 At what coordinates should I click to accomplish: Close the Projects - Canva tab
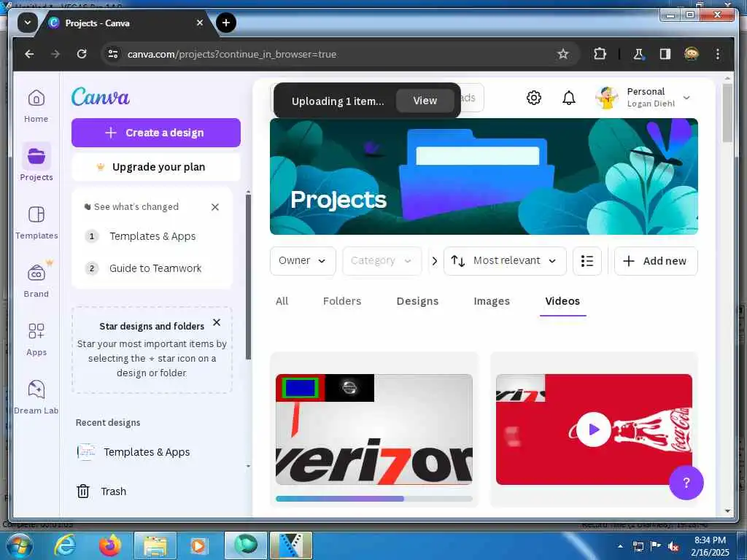point(200,23)
